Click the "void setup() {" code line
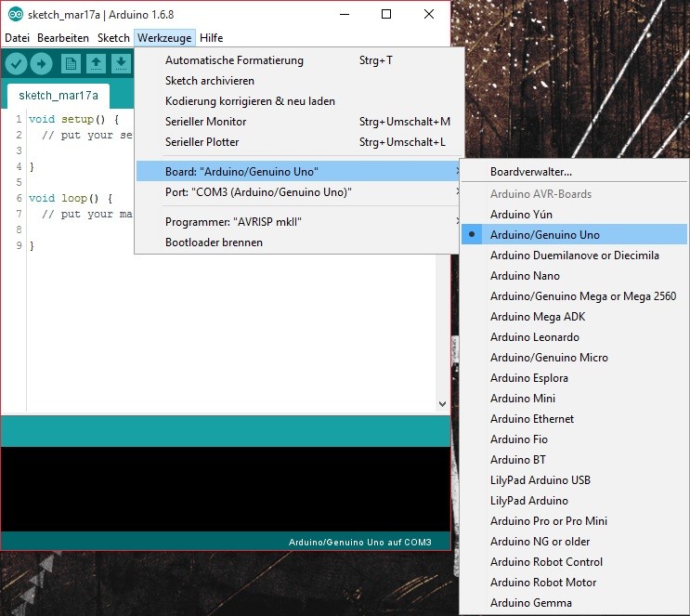This screenshot has height=616, width=690. [73, 119]
